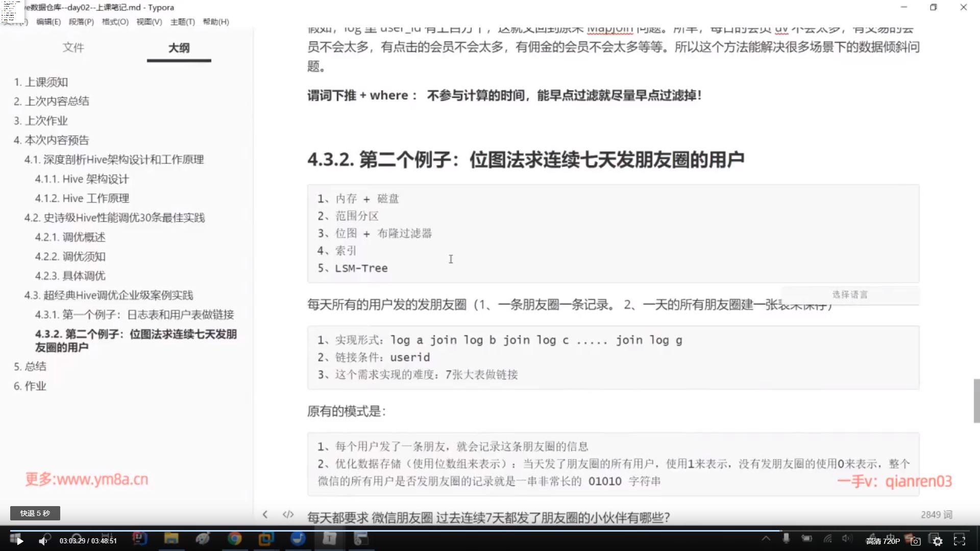Image resolution: width=980 pixels, height=551 pixels.
Task: Open the 主题(T) menu
Action: (x=182, y=21)
